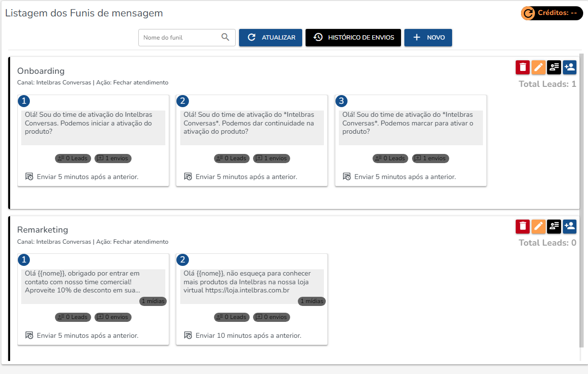
Task: Click the Créditos refresh icon
Action: click(x=529, y=13)
